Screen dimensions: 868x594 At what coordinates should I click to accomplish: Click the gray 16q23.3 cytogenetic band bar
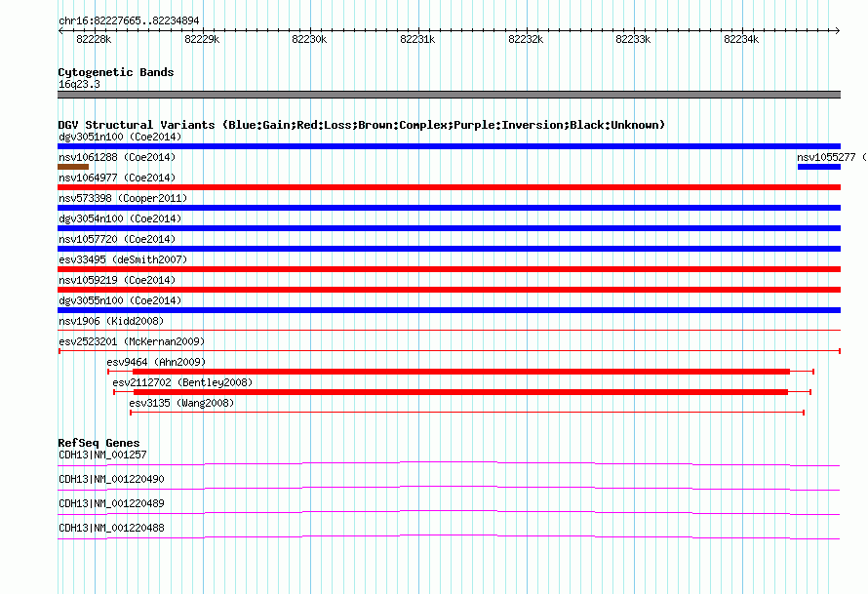pos(449,95)
